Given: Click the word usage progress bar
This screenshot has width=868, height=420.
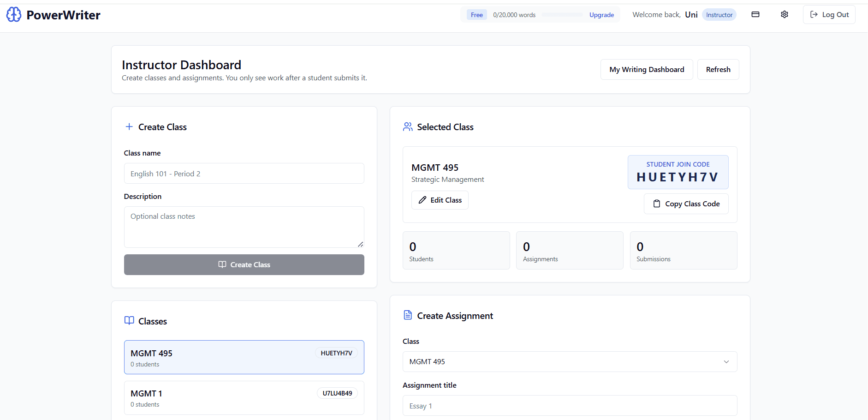Looking at the screenshot, I should click(562, 15).
